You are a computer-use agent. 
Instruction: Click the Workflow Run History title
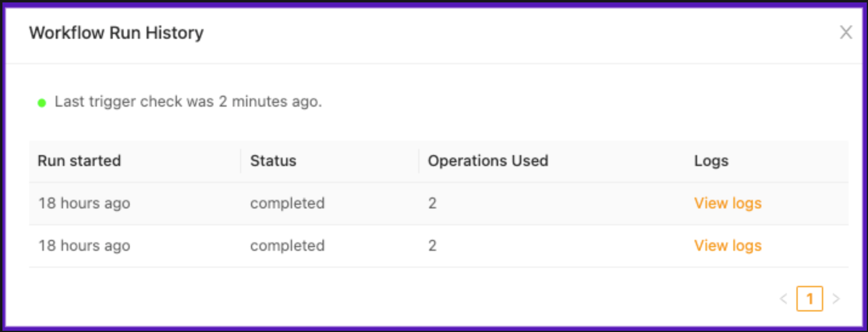(116, 33)
